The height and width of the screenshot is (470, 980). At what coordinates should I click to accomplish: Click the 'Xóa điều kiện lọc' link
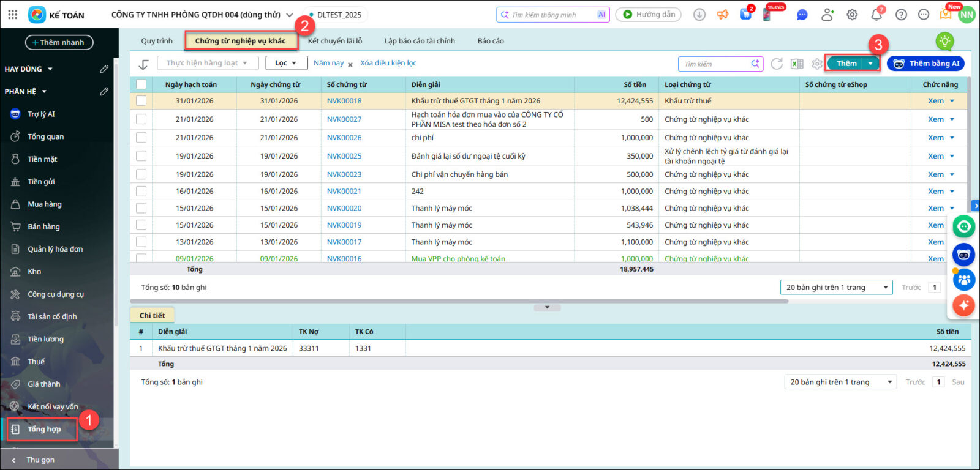click(x=388, y=63)
